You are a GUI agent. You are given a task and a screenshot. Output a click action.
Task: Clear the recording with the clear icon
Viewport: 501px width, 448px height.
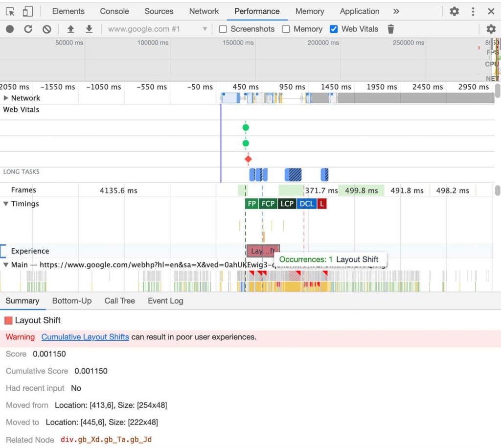pos(46,29)
